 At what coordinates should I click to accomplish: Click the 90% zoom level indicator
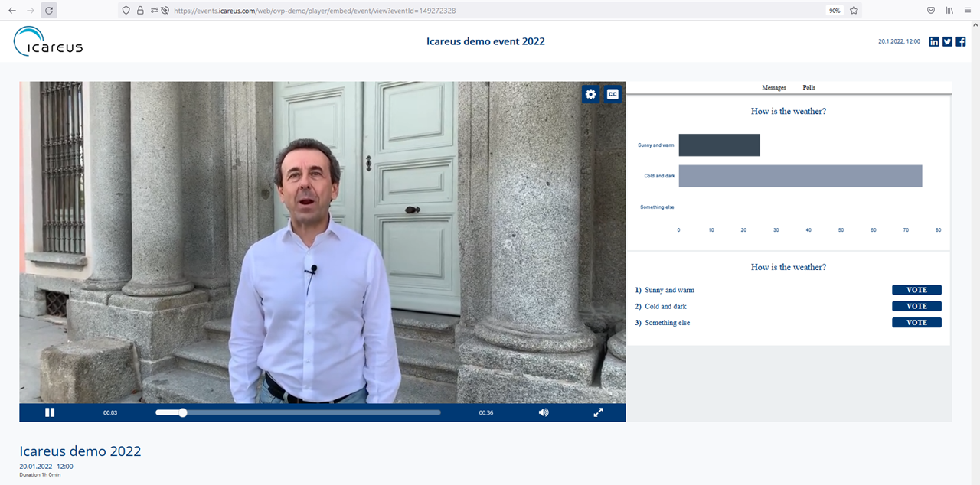point(834,11)
